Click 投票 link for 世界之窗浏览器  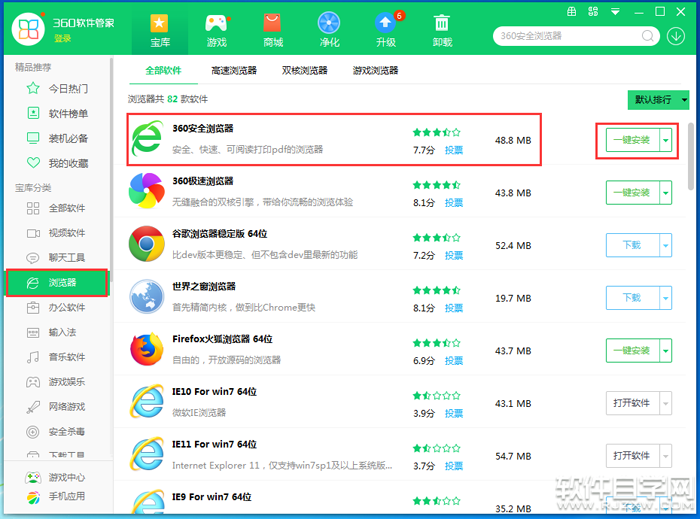click(x=454, y=308)
